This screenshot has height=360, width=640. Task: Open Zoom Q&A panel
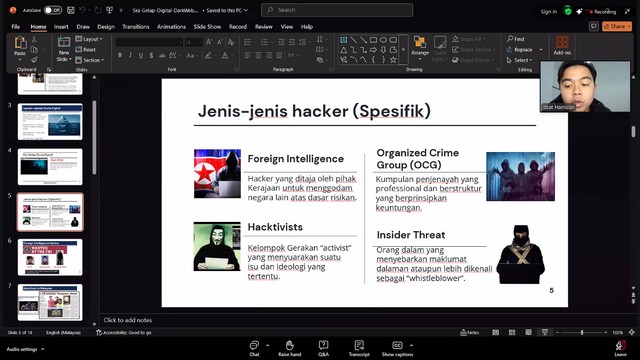[323, 348]
